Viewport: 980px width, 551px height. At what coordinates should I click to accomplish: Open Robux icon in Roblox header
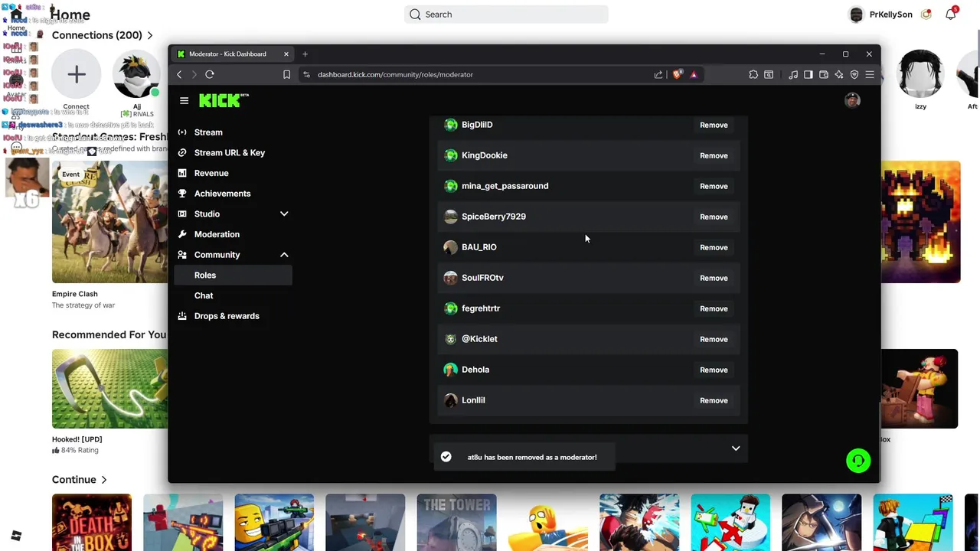926,14
